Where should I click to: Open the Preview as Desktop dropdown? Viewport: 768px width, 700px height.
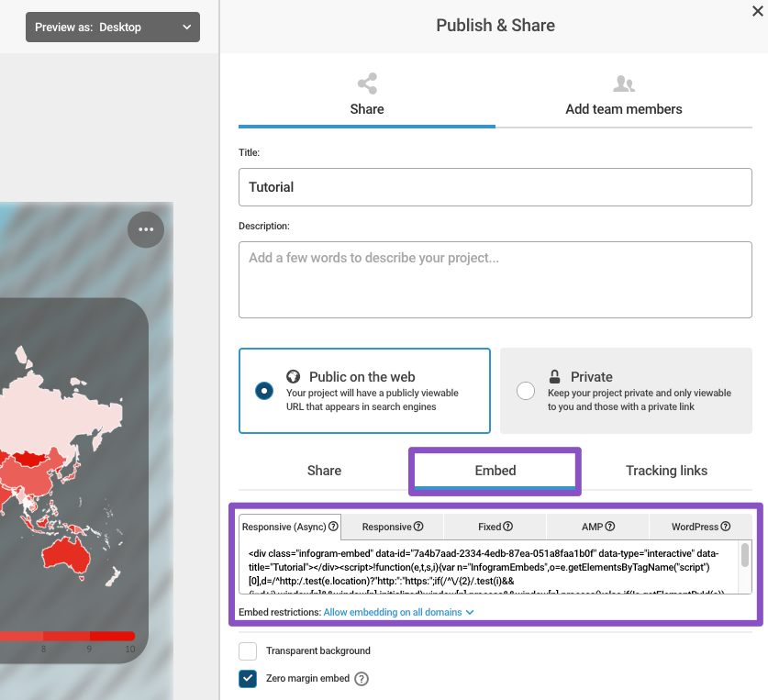113,28
